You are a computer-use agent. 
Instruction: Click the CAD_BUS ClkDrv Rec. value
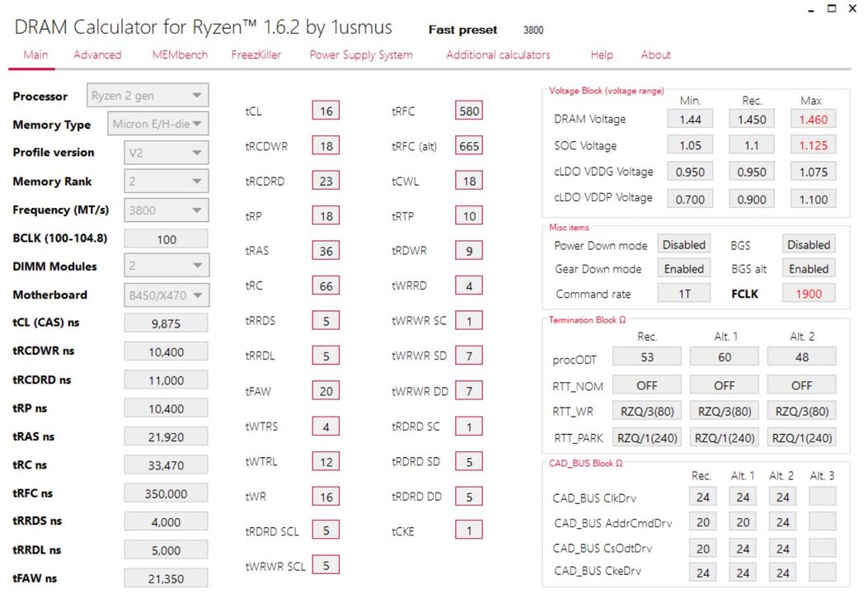tap(703, 497)
